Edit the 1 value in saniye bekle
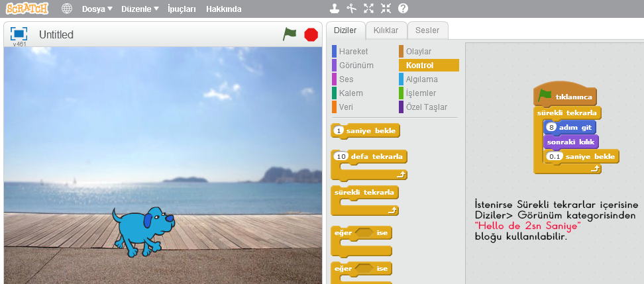The height and width of the screenshot is (284, 644). [x=339, y=131]
